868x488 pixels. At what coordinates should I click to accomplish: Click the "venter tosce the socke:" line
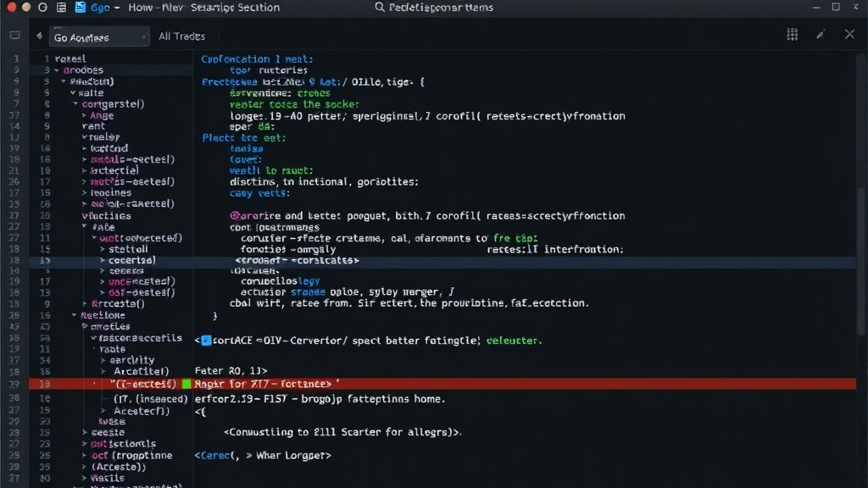[294, 104]
